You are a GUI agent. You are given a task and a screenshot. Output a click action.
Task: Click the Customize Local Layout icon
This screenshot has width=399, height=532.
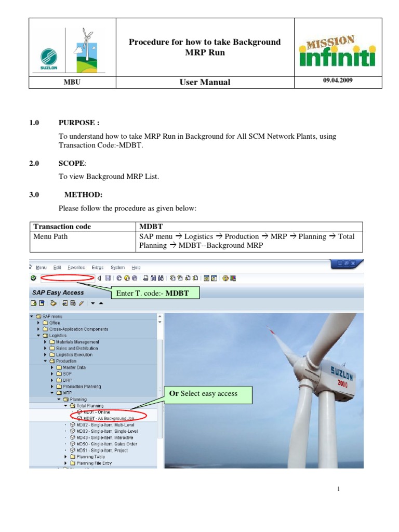coord(233,278)
